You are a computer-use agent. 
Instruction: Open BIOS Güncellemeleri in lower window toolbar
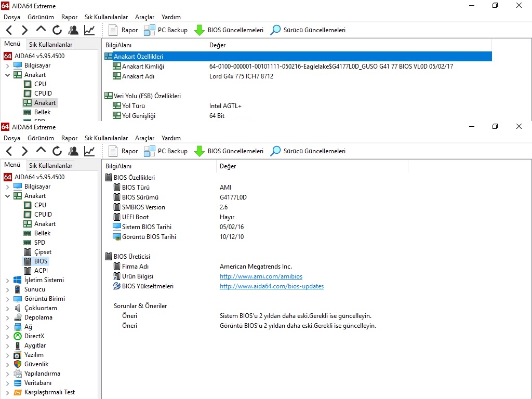229,151
